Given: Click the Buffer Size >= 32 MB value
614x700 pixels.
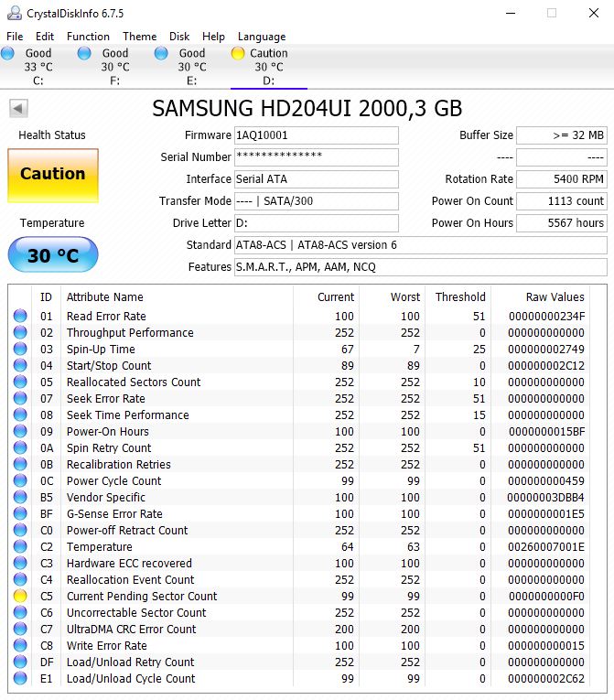Looking at the screenshot, I should 562,135.
